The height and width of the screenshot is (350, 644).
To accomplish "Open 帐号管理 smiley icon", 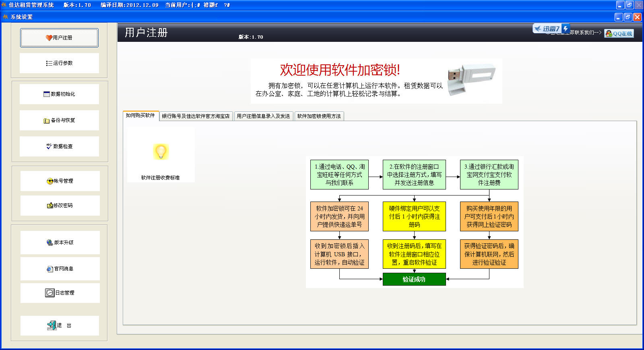I will (50, 181).
